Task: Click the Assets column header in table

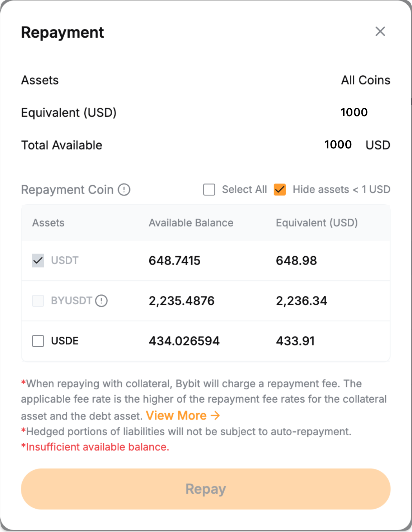Action: click(x=48, y=223)
